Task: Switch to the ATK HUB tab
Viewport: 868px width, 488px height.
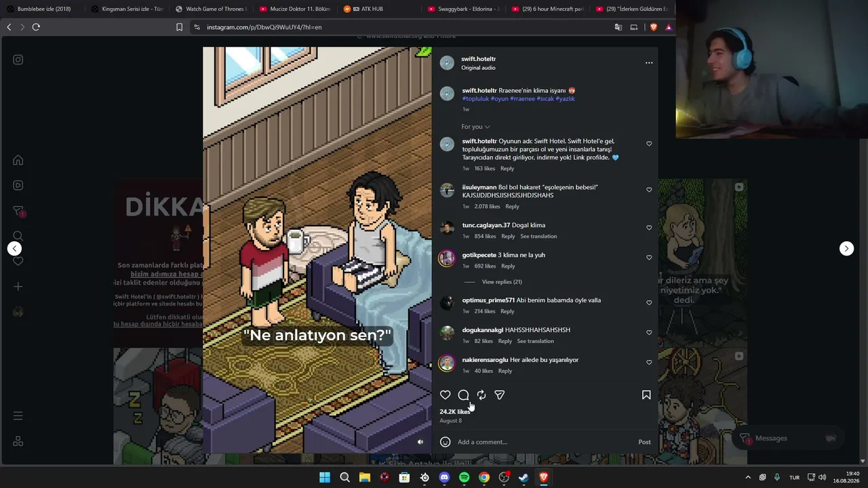Action: tap(379, 9)
